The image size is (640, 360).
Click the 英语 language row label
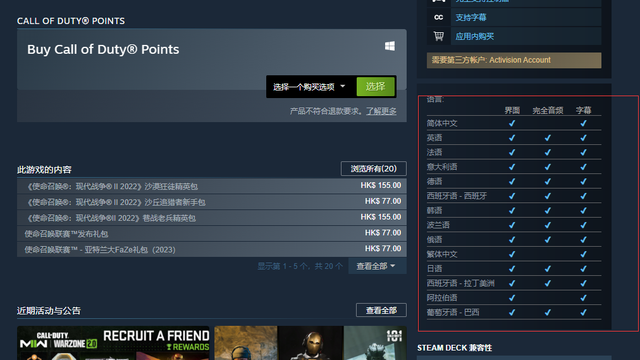pyautogui.click(x=434, y=138)
